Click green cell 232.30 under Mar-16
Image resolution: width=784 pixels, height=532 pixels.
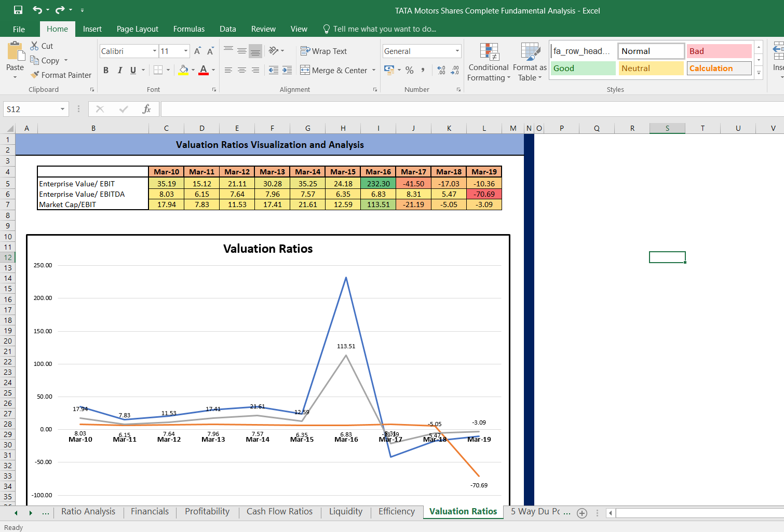[x=379, y=184]
